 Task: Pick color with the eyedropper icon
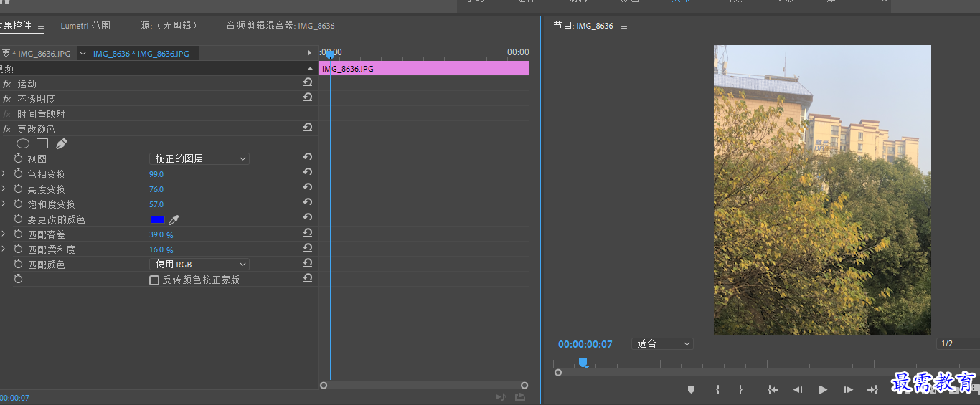coord(174,219)
